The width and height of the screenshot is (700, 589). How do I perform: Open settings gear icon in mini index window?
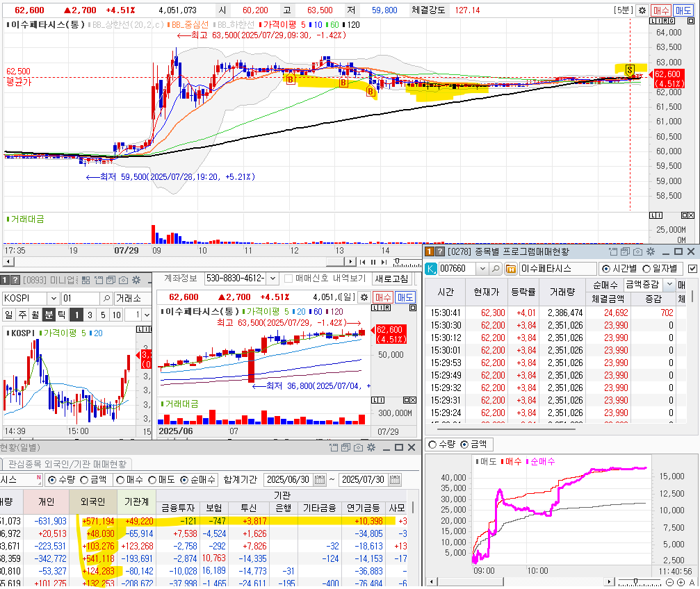click(136, 280)
